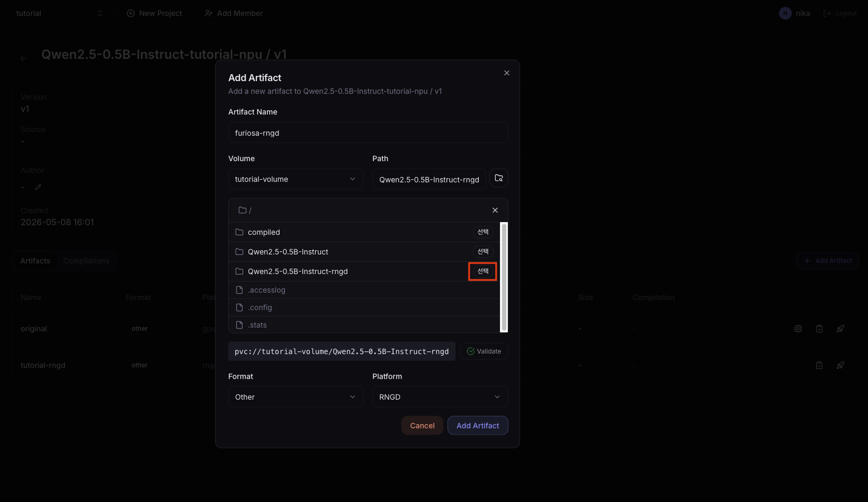The image size is (868, 502).
Task: Click the .config file entry
Action: (x=364, y=307)
